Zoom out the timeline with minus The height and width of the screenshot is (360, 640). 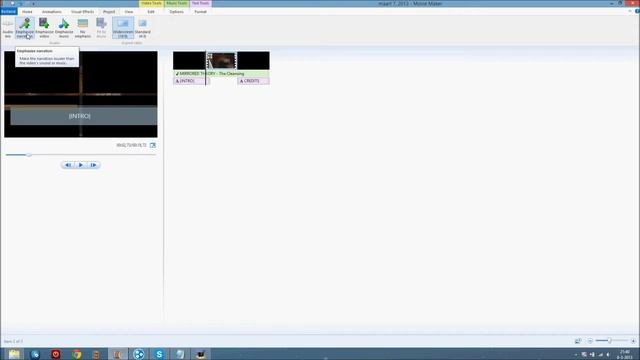[590, 341]
